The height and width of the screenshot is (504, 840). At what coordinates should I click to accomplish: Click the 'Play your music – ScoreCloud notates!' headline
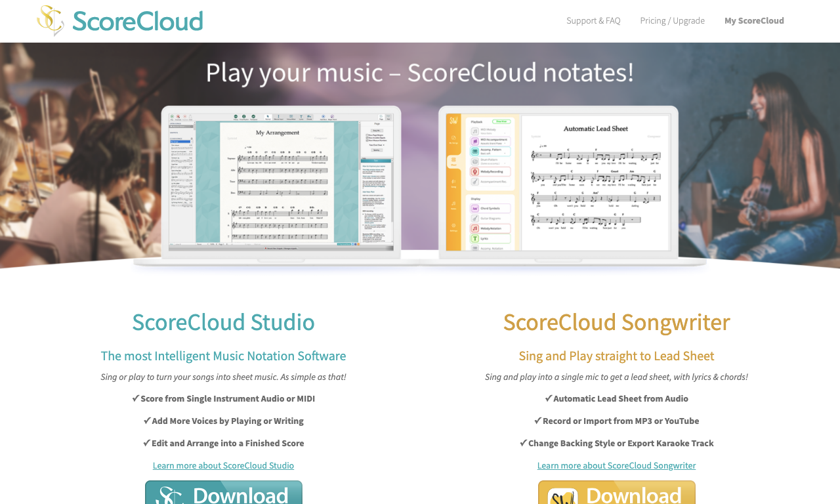[x=420, y=73]
